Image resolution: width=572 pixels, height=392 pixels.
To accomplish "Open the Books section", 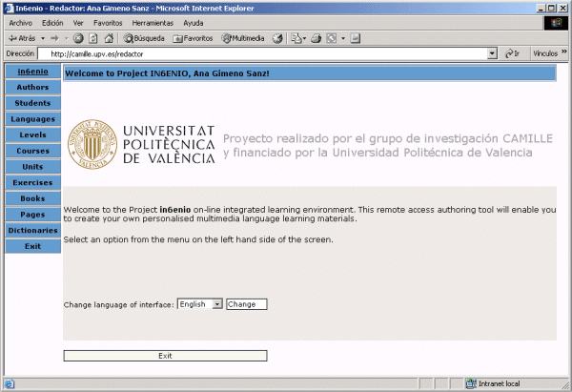I will [x=32, y=198].
